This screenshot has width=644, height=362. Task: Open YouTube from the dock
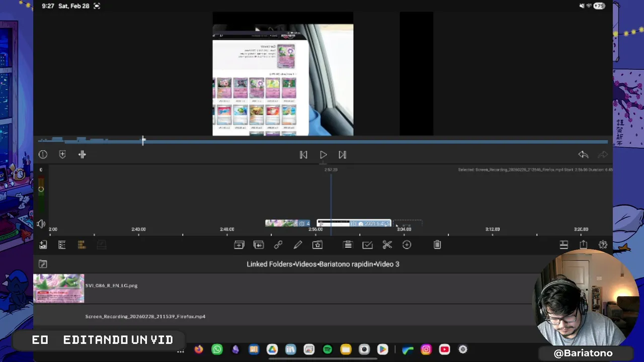444,349
